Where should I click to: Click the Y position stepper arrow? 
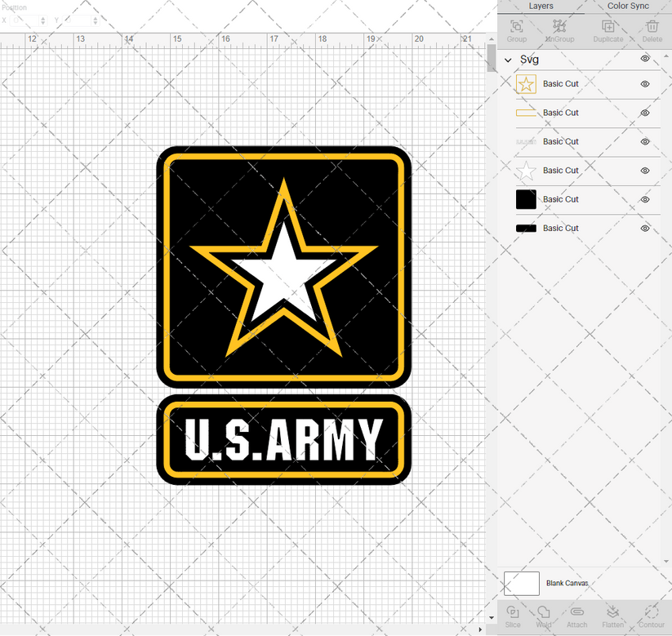[x=95, y=20]
